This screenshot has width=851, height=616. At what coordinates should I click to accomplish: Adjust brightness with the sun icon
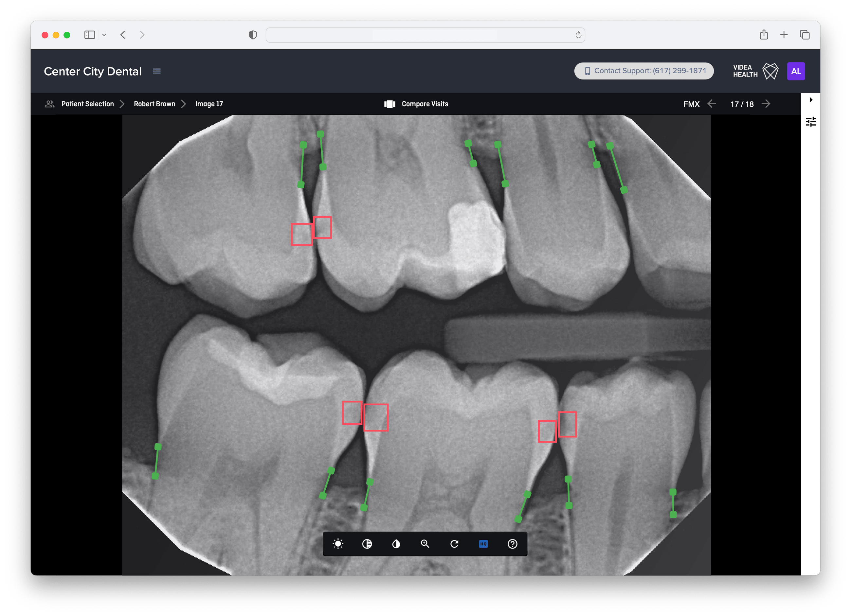coord(338,544)
